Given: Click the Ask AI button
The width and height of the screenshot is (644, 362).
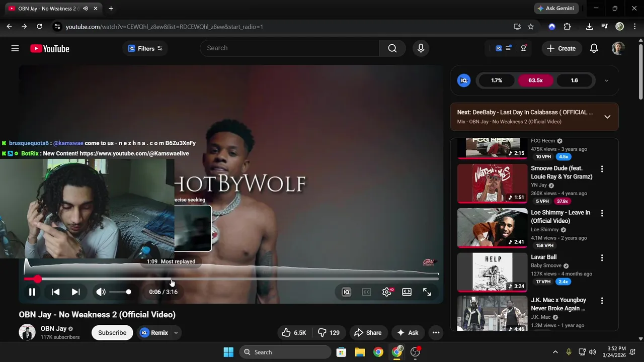Looking at the screenshot, I should 408,333.
